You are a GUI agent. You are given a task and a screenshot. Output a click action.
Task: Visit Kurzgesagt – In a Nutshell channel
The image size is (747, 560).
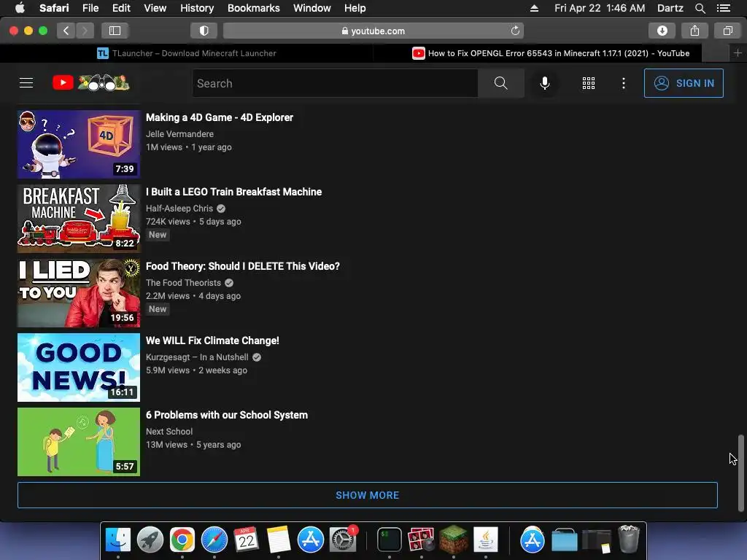tap(197, 357)
